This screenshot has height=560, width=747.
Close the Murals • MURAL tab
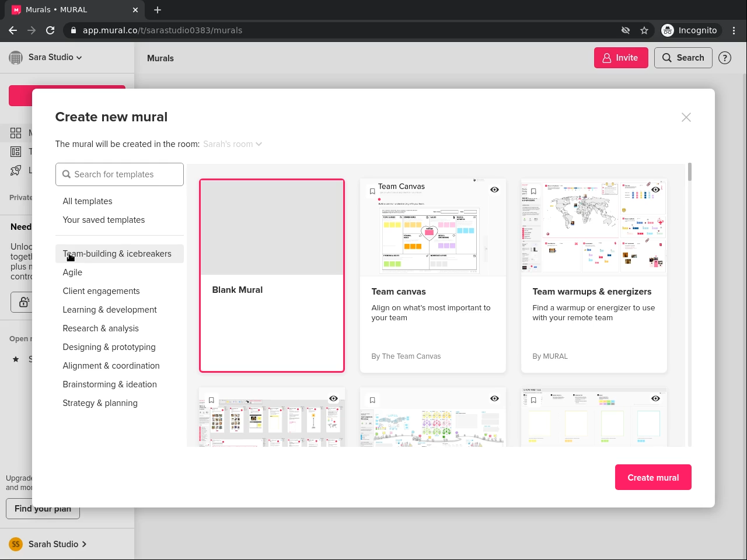tap(135, 10)
